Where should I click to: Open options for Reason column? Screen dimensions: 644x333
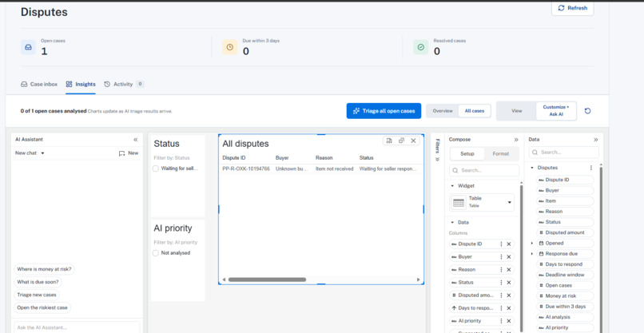point(501,270)
